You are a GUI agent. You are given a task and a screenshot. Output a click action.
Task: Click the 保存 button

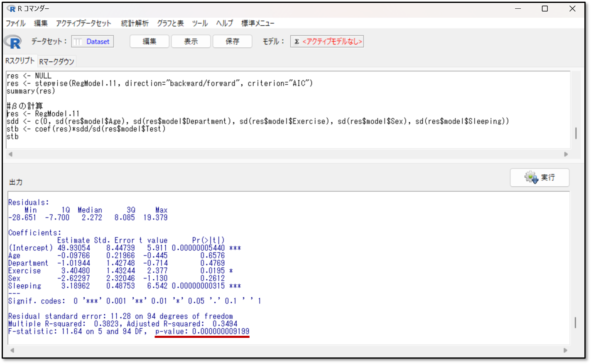[x=233, y=42]
